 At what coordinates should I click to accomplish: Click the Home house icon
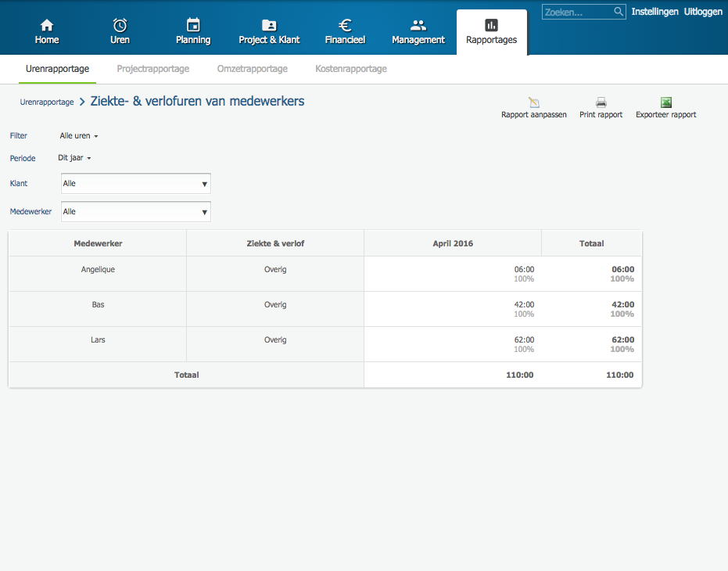click(47, 24)
